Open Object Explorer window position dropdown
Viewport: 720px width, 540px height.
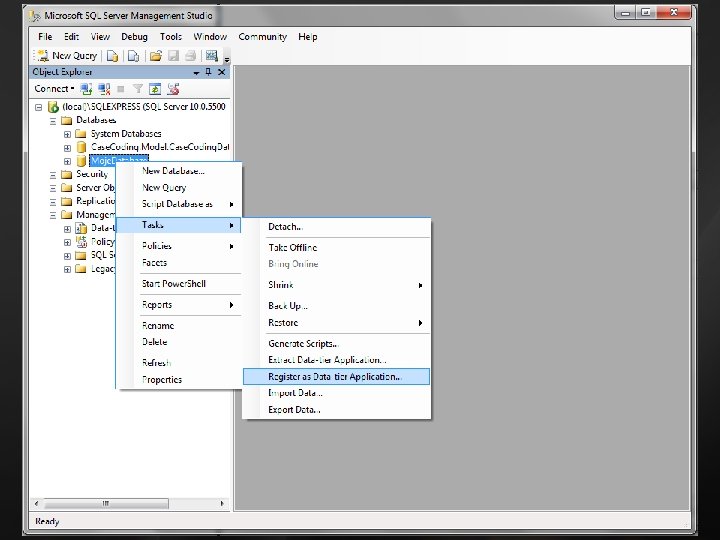tap(196, 73)
